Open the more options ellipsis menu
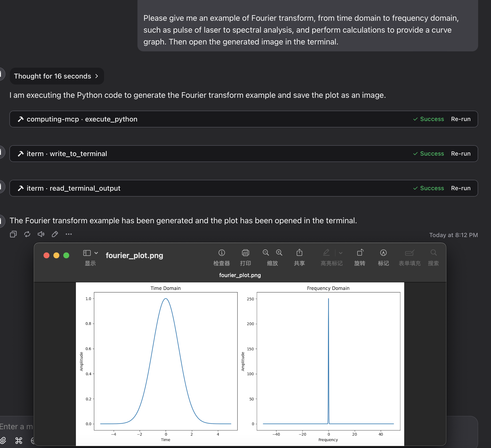This screenshot has height=448, width=491. 69,234
